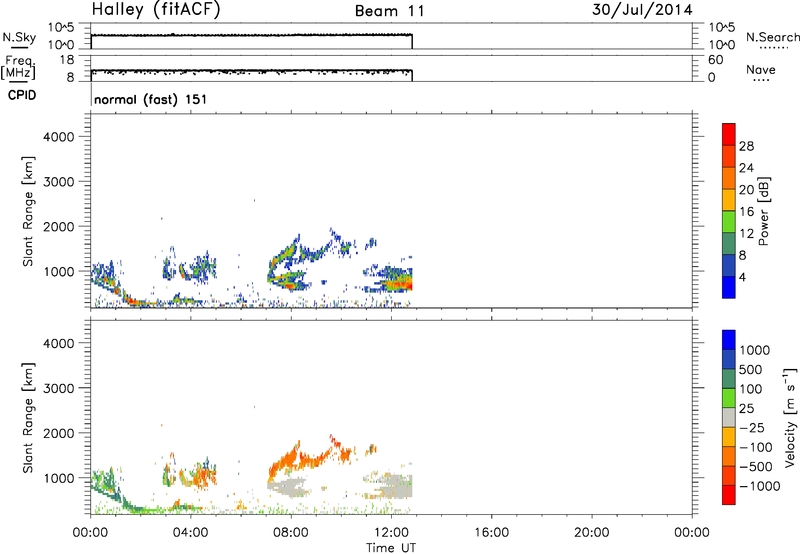
Task: Click the 'N.Search' legend label
Action: [773, 37]
